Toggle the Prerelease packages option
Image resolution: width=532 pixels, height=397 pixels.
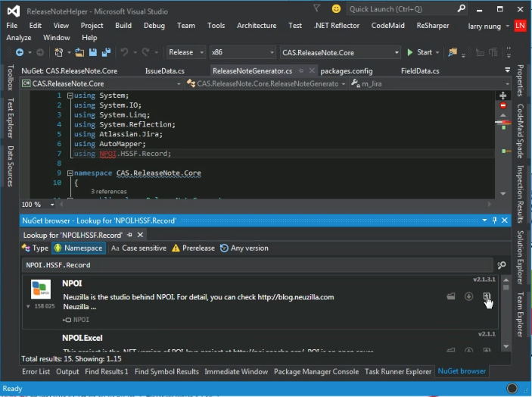pos(194,248)
